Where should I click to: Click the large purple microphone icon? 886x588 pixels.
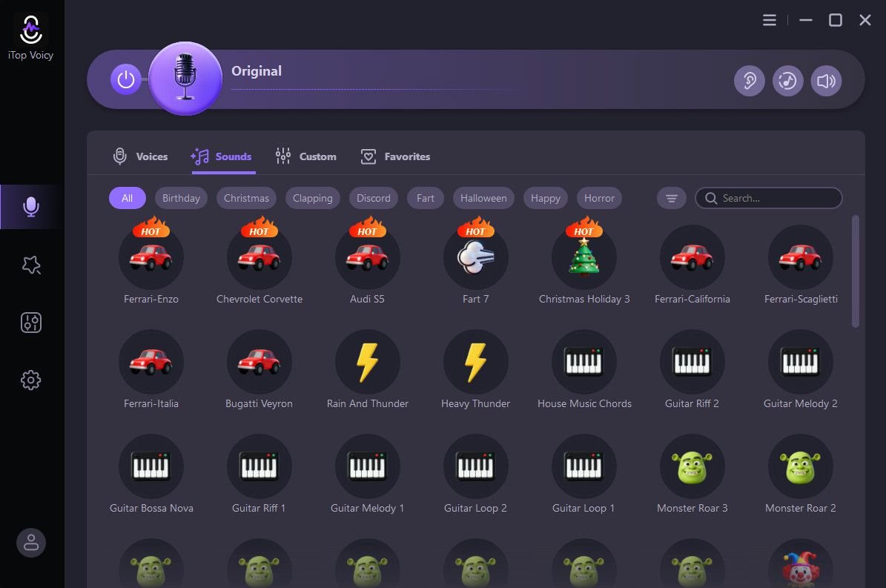pyautogui.click(x=185, y=79)
